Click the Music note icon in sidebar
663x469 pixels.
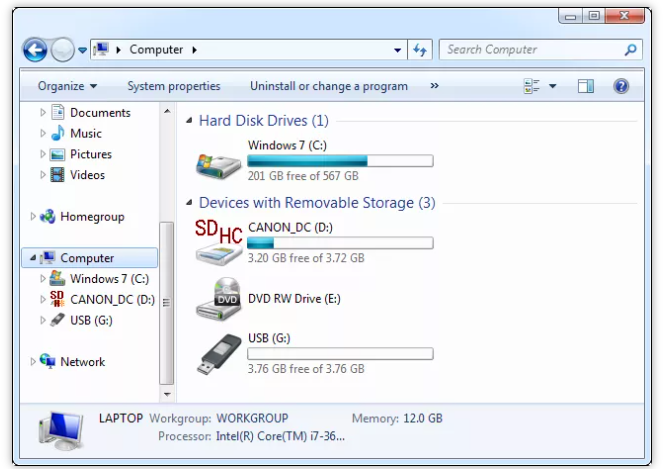point(58,133)
